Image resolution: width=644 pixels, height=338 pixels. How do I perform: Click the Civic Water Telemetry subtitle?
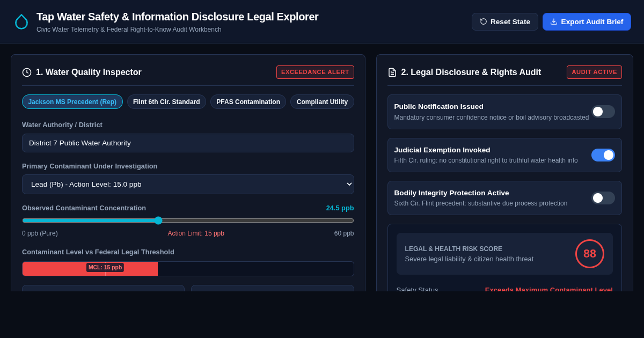[x=129, y=30]
